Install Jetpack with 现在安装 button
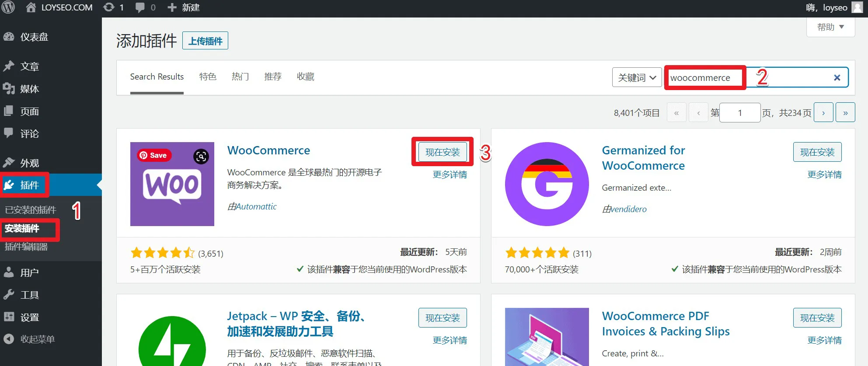The height and width of the screenshot is (366, 868). [443, 317]
